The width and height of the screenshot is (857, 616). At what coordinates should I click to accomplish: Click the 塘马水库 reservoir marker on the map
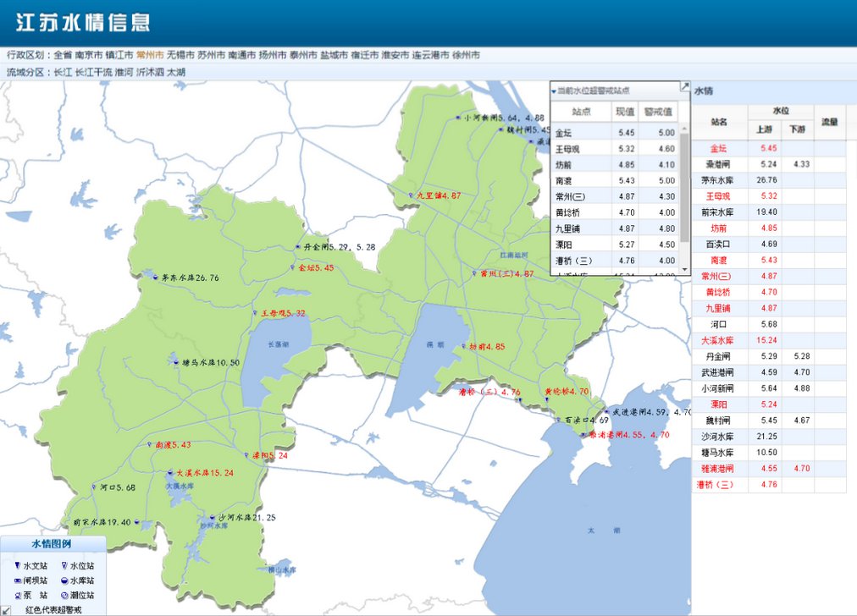(x=174, y=362)
